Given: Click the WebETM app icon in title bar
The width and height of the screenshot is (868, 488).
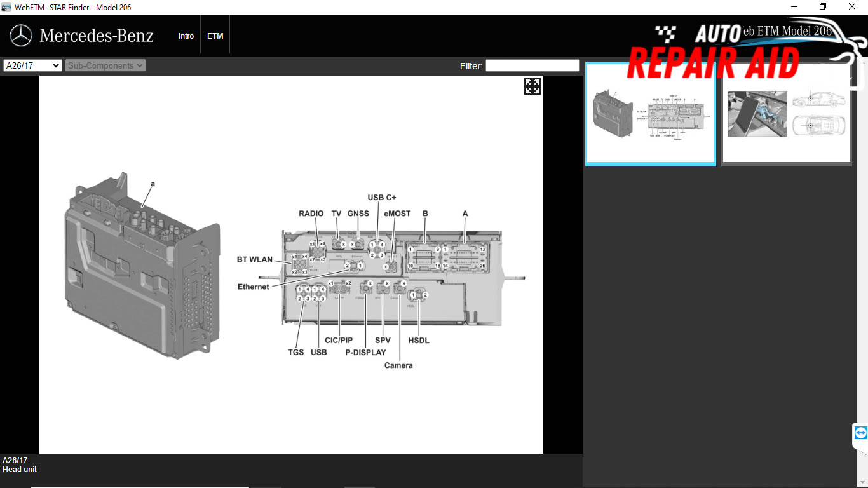Looking at the screenshot, I should tap(6, 7).
